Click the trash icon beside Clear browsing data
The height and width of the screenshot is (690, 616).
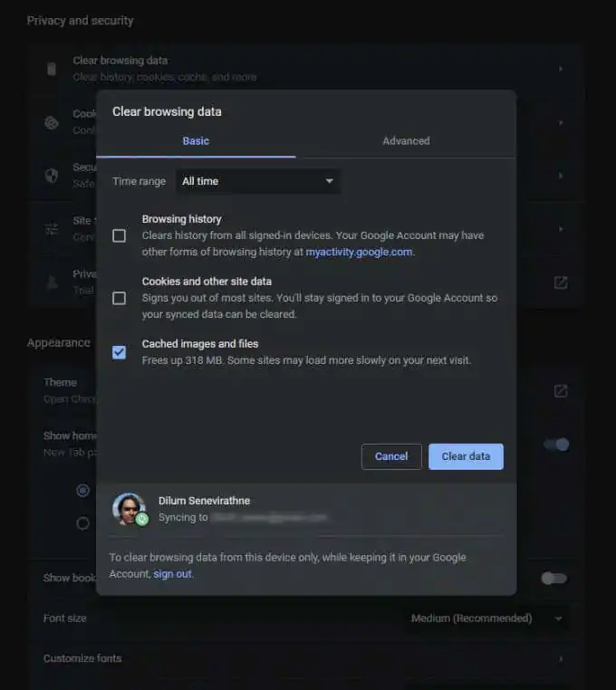[x=52, y=69]
